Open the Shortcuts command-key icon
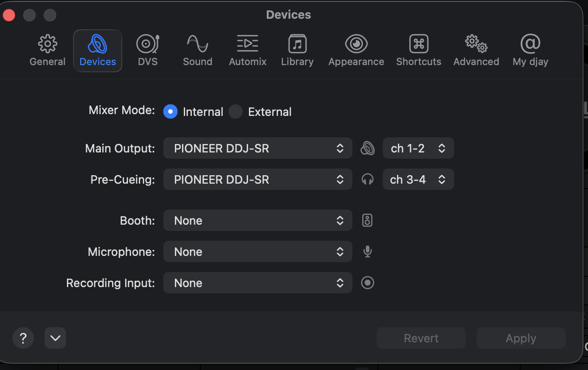Screen dimensions: 588x370 418,44
